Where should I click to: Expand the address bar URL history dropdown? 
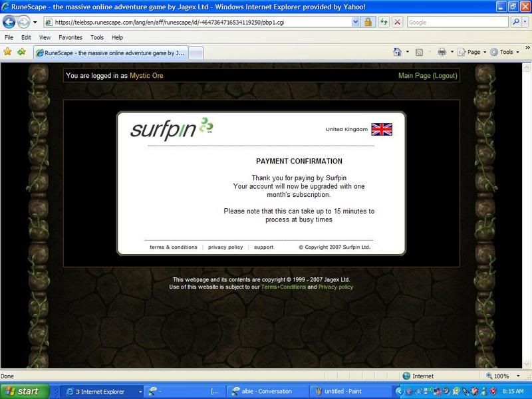(355, 23)
